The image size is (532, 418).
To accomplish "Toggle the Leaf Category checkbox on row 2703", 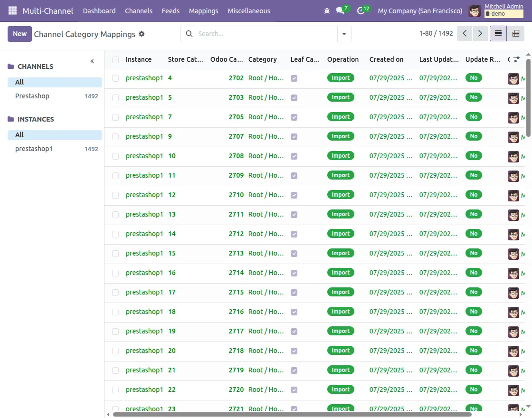I will pos(294,97).
